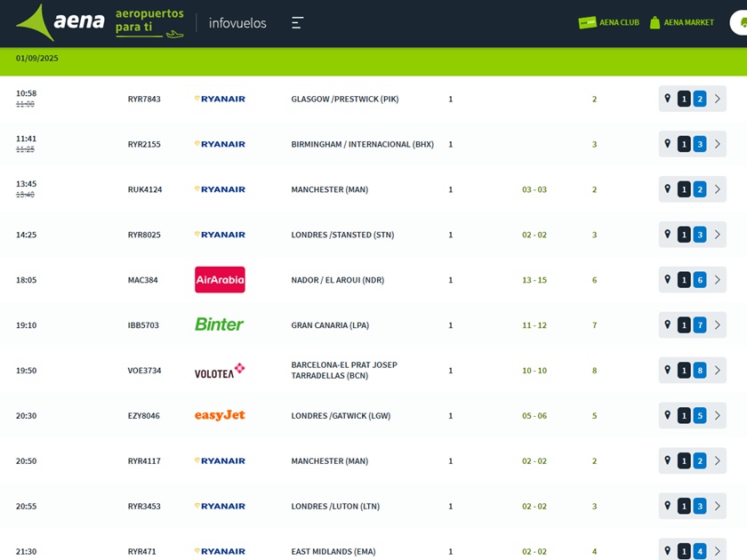Click dark badge 1 on Birmingham flight row

(684, 144)
